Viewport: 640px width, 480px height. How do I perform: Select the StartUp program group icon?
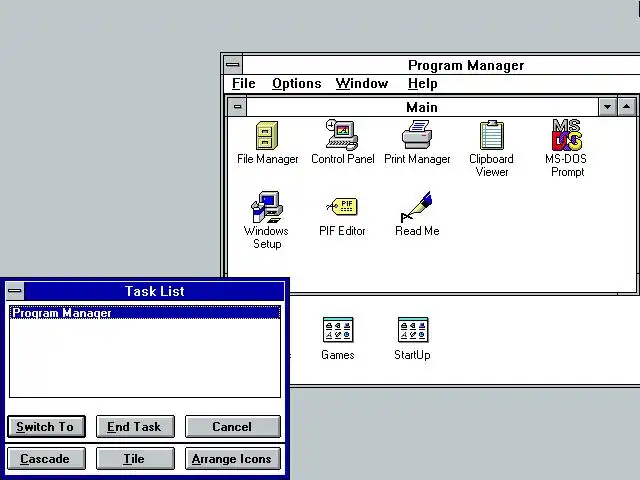[x=412, y=338]
